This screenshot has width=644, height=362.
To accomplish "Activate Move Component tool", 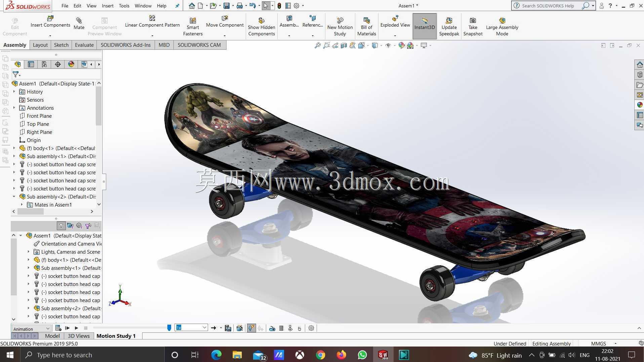I will click(x=225, y=21).
